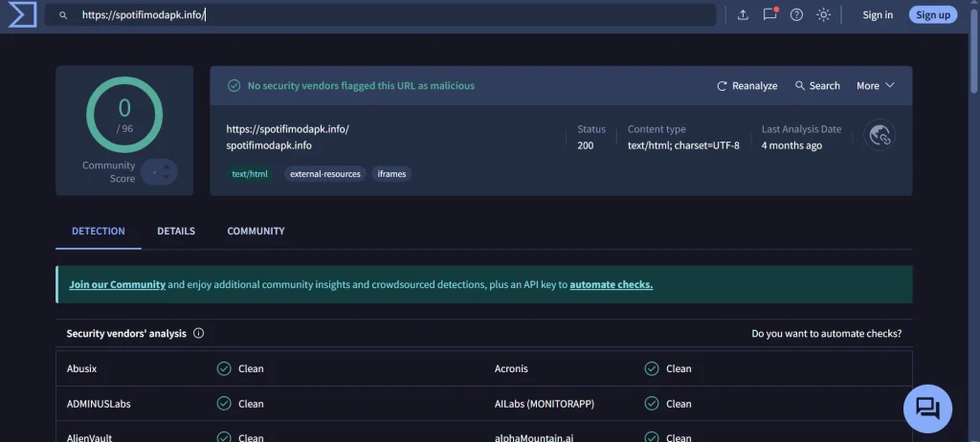The width and height of the screenshot is (980, 442).
Task: Expand the More dropdown
Action: tap(875, 86)
